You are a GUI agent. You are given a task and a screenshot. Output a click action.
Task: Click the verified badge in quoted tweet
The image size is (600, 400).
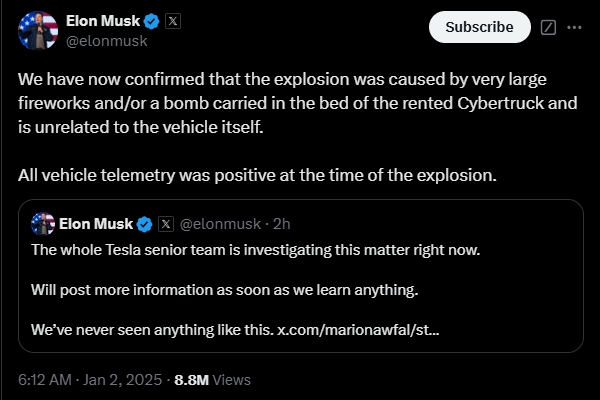coord(144,222)
